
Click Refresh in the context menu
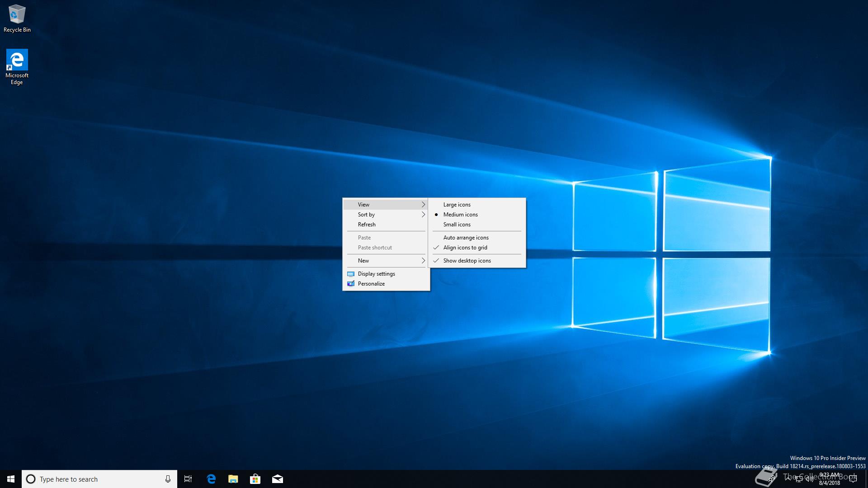coord(367,225)
